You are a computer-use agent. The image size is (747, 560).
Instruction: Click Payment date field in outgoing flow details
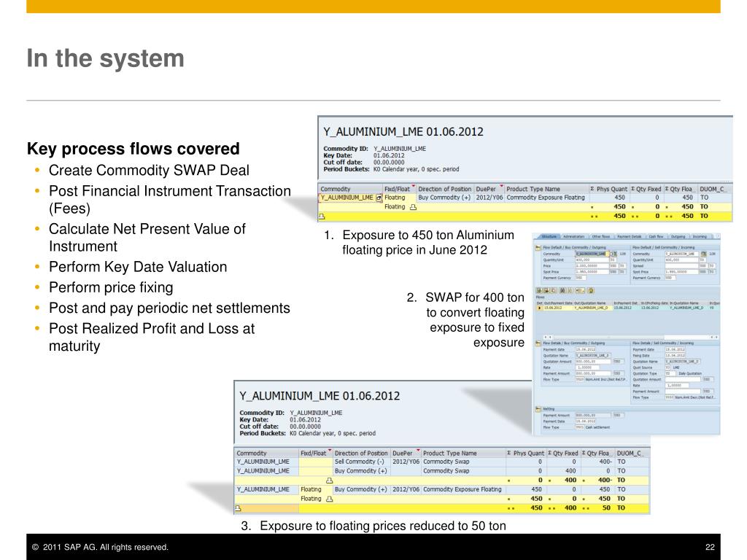point(586,349)
